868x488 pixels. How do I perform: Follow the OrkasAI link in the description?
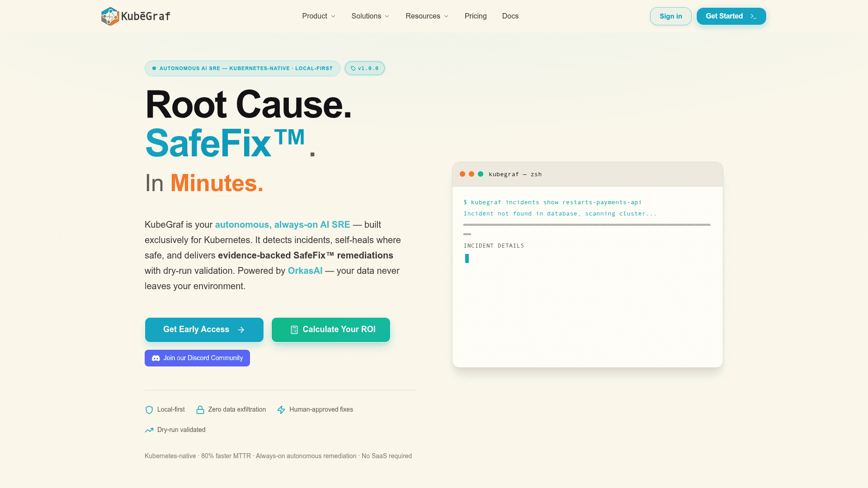(x=305, y=271)
